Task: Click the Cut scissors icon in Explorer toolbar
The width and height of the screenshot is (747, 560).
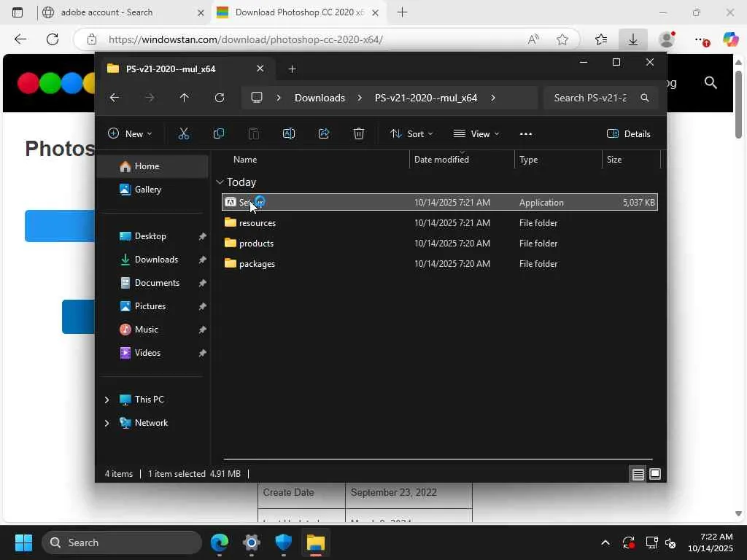Action: tap(183, 134)
